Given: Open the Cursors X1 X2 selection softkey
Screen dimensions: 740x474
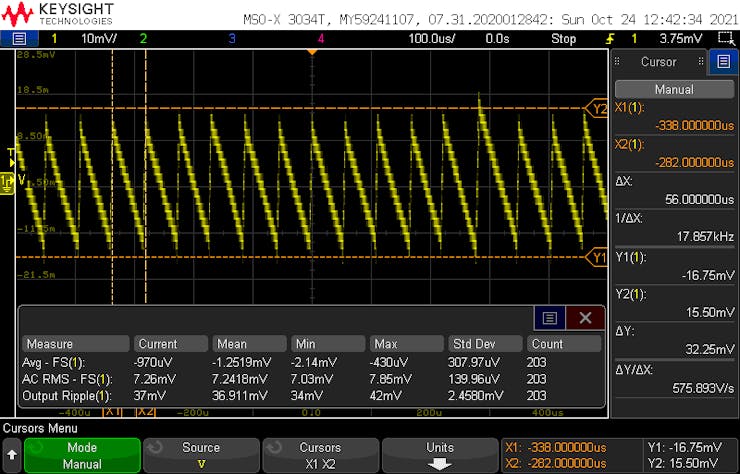Looking at the screenshot, I should pyautogui.click(x=320, y=456).
